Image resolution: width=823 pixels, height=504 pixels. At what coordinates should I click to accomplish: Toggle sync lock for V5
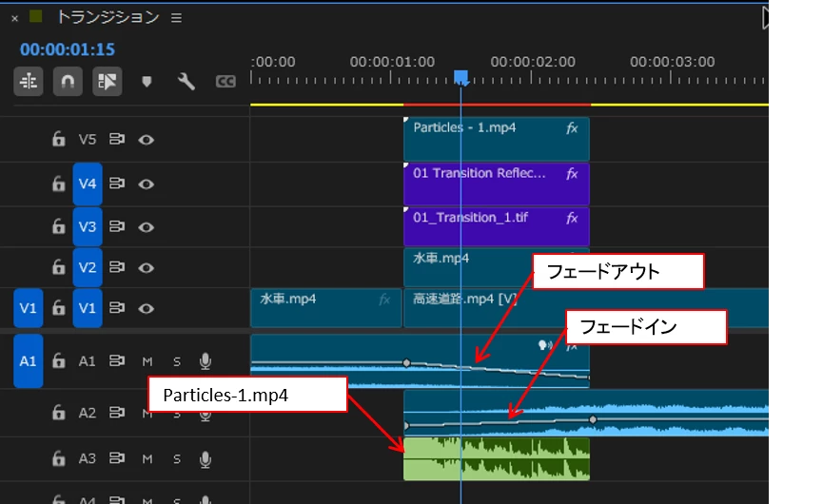116,139
